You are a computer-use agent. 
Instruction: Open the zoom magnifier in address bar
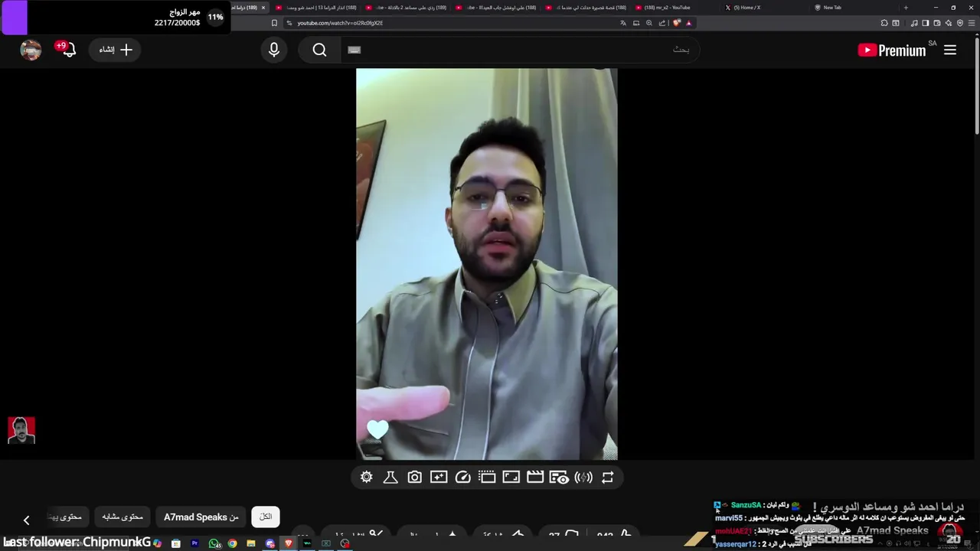click(649, 23)
